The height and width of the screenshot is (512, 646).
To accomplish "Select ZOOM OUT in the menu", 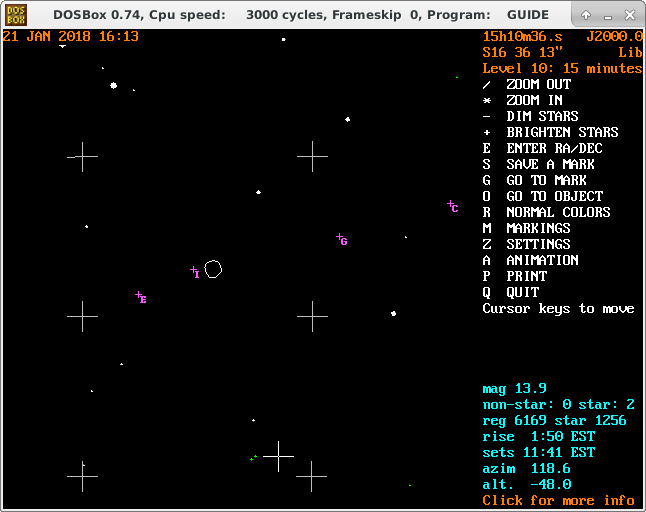I will pyautogui.click(x=538, y=85).
